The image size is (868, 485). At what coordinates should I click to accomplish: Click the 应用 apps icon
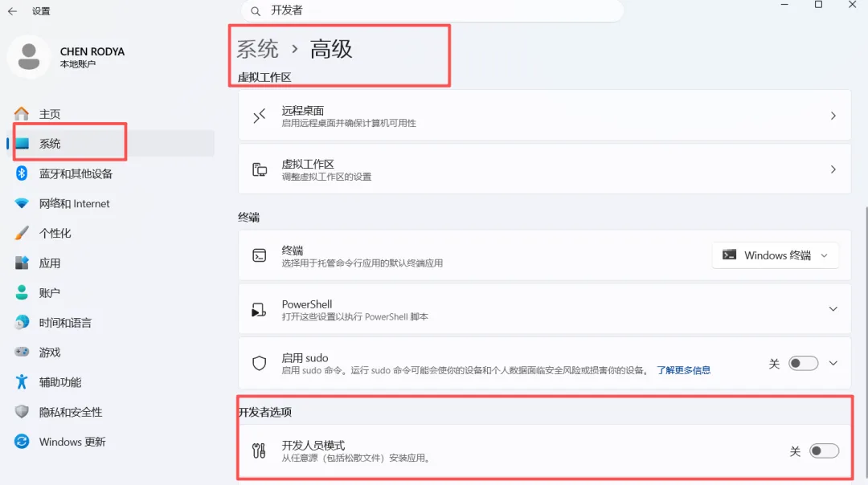(22, 263)
